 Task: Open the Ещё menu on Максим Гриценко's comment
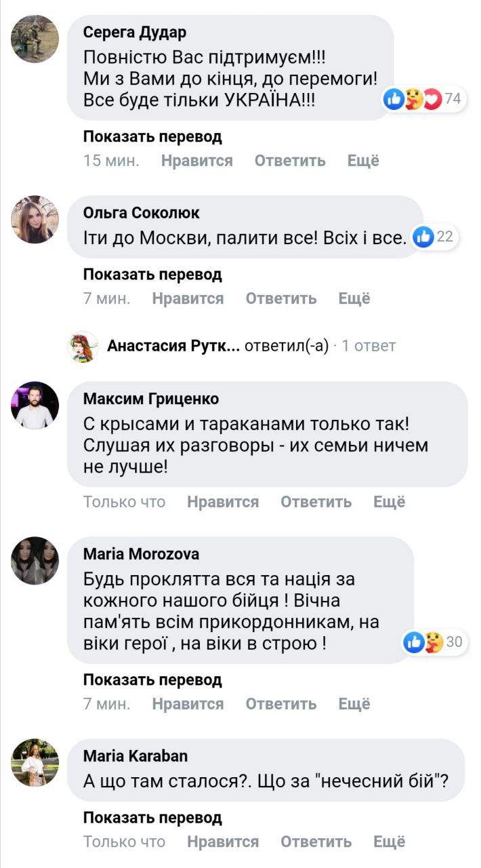pyautogui.click(x=390, y=502)
